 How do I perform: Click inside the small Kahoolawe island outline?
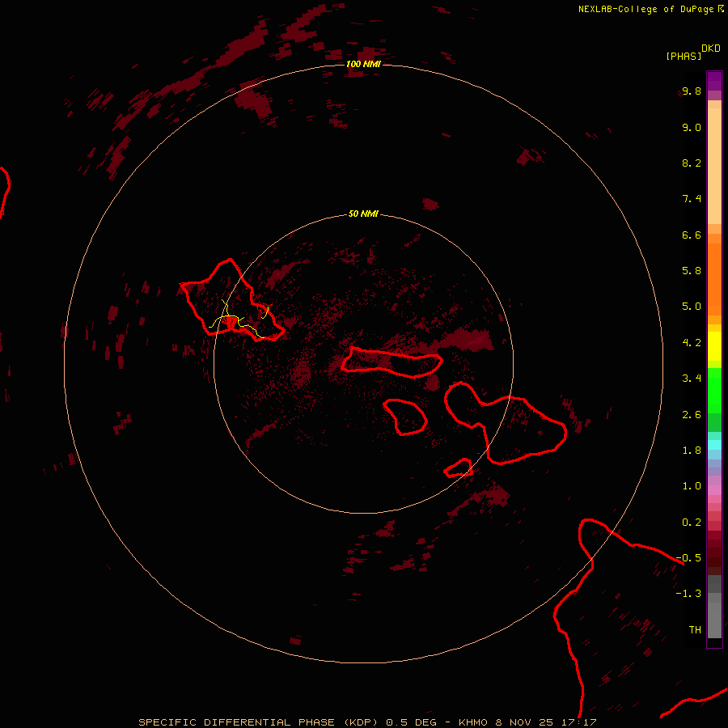459,468
